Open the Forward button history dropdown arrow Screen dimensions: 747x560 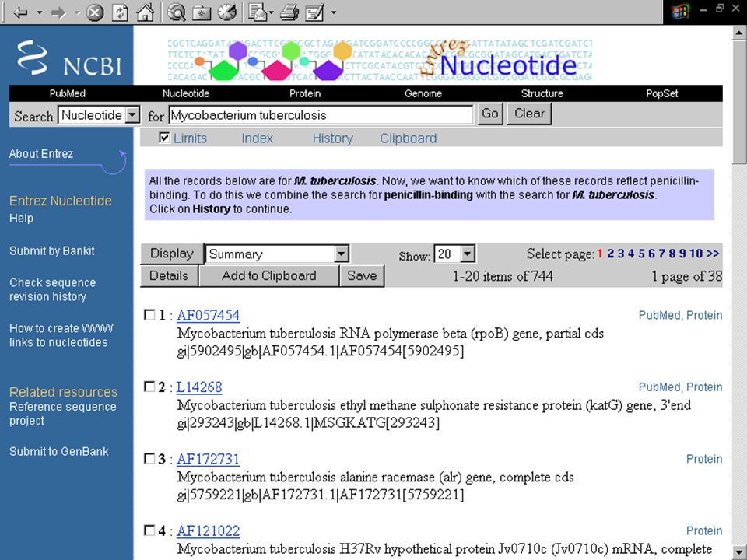pos(77,12)
